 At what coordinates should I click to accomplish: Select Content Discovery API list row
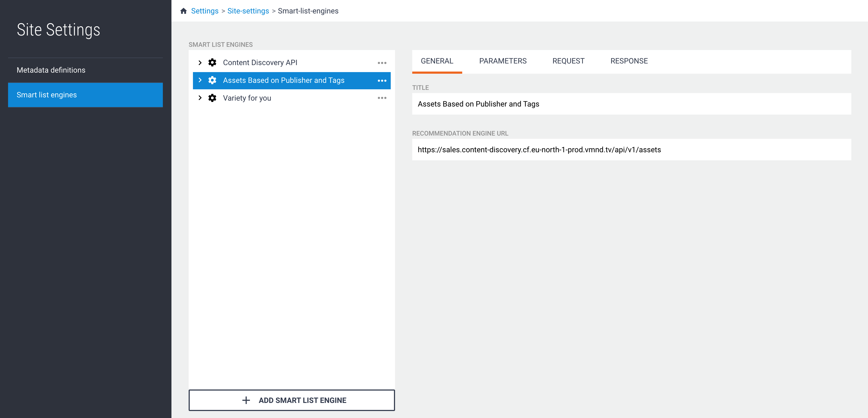292,63
